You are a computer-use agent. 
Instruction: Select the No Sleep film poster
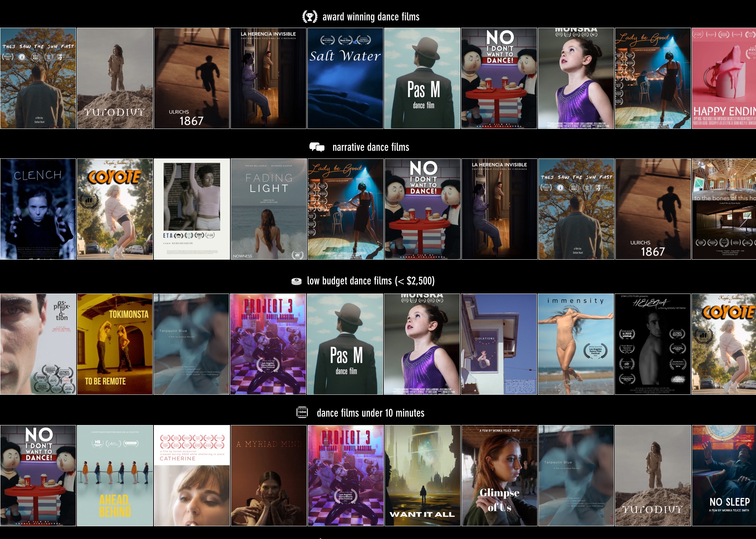tap(724, 475)
